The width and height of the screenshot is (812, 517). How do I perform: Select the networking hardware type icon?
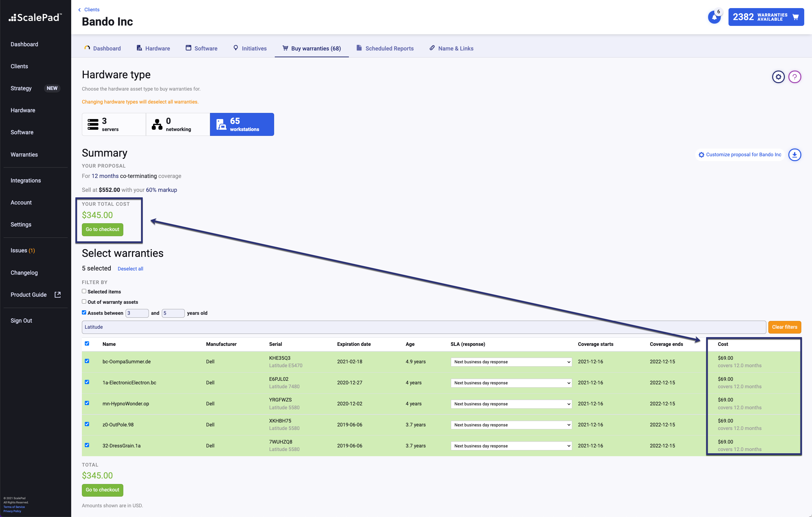pos(157,124)
